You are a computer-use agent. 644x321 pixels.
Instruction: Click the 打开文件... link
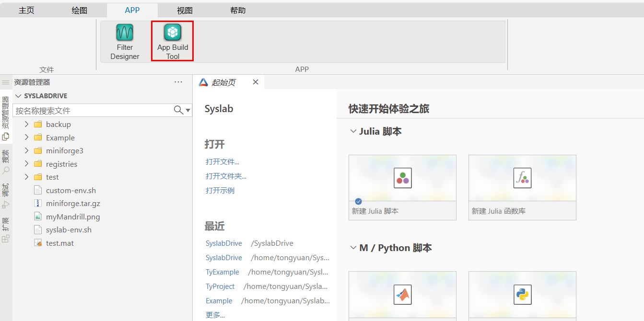222,162
